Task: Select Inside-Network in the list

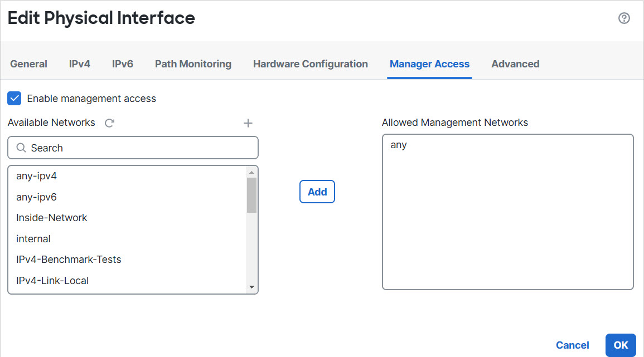Action: coord(52,217)
